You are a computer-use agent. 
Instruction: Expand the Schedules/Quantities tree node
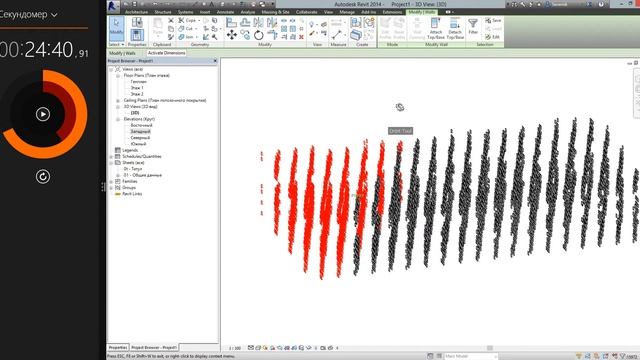[x=111, y=156]
